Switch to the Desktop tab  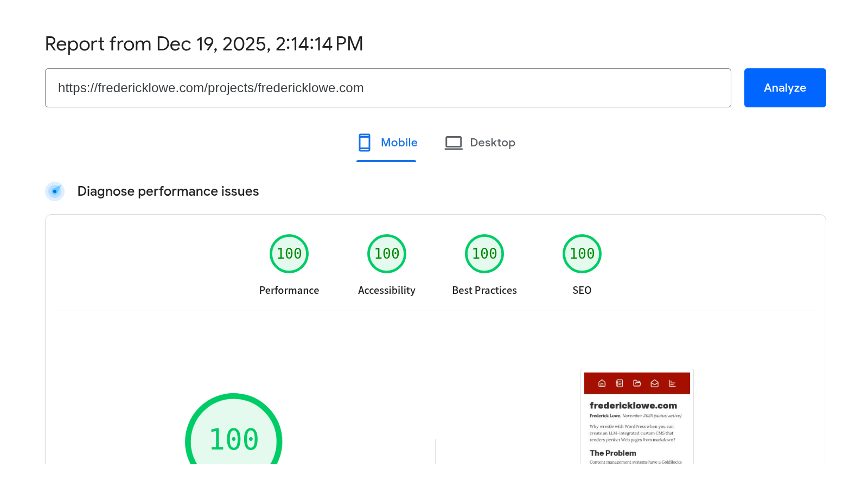click(x=480, y=143)
